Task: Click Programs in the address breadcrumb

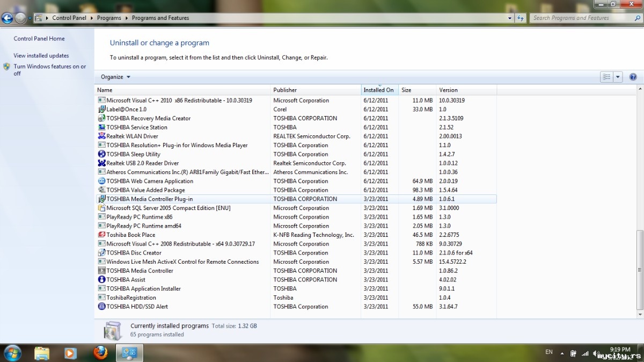Action: tap(109, 18)
